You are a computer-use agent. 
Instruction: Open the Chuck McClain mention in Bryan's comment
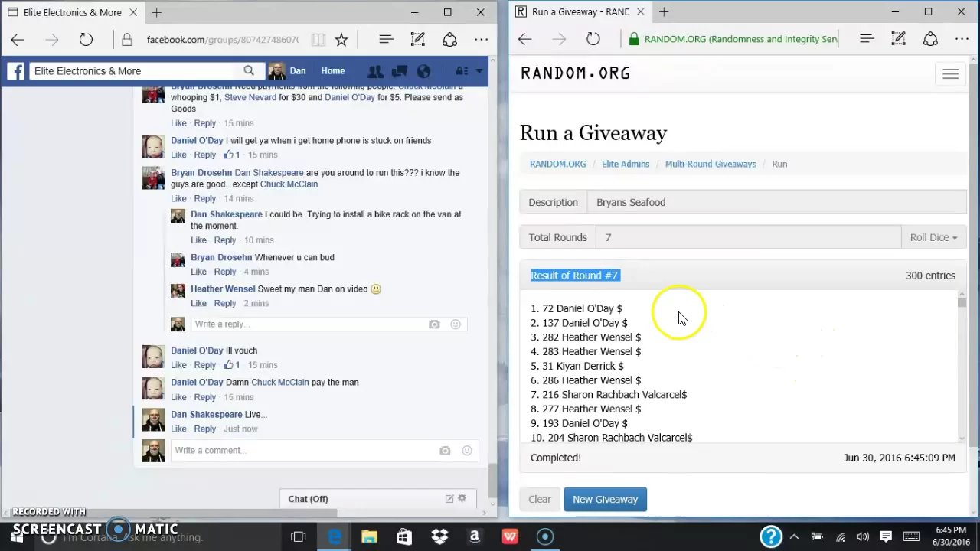pos(289,184)
